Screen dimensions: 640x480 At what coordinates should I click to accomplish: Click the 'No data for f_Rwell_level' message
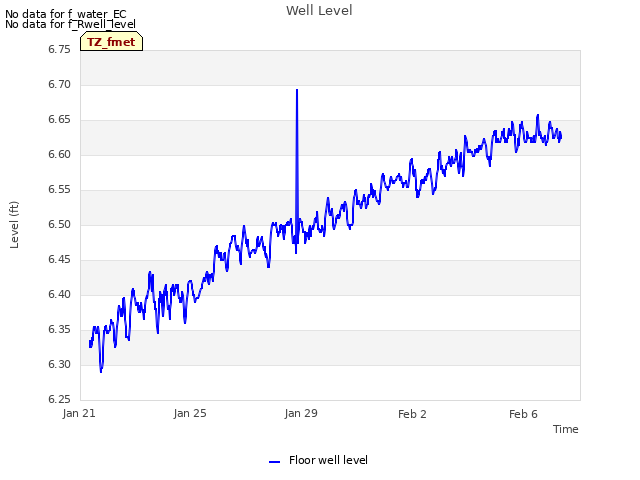point(70,24)
